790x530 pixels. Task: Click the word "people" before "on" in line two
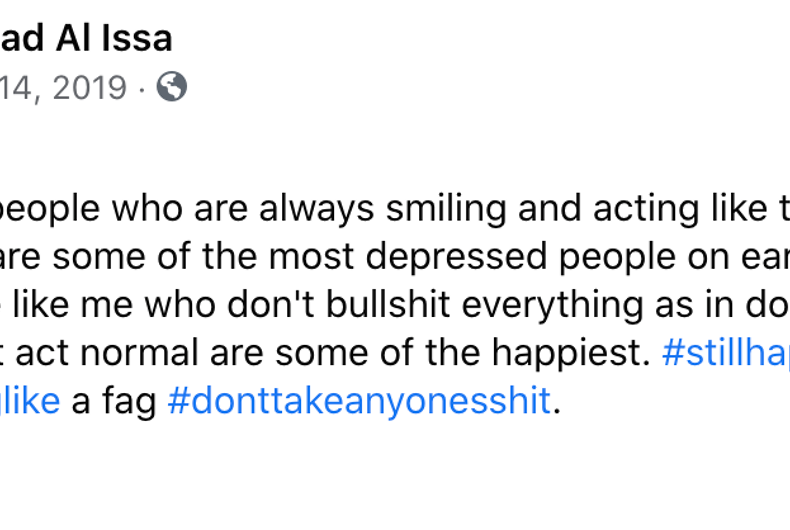[x=617, y=257]
